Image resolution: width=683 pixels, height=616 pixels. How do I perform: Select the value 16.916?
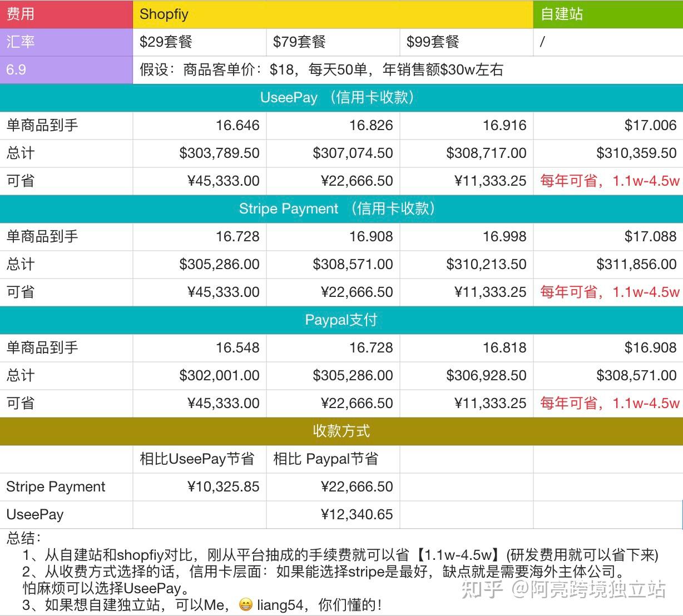(504, 125)
